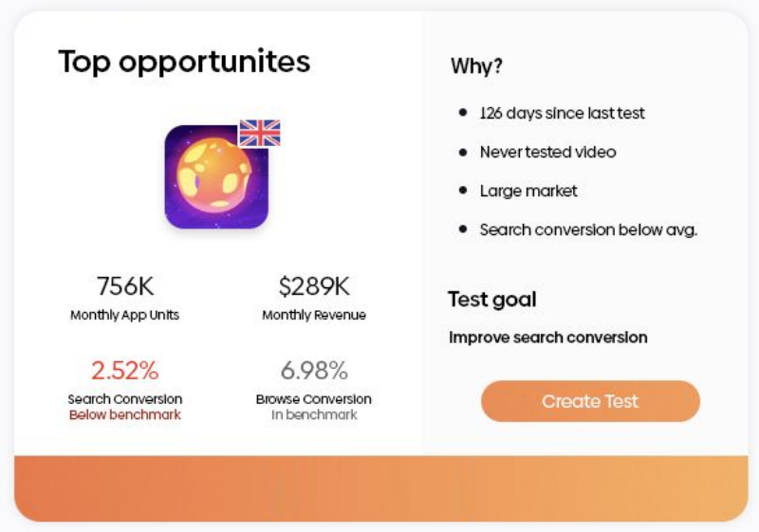Screen dimensions: 759x532
Task: Select the Large market reason
Action: 528,191
